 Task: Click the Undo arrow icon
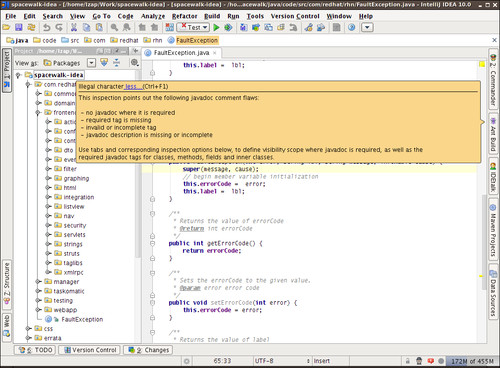[x=47, y=27]
